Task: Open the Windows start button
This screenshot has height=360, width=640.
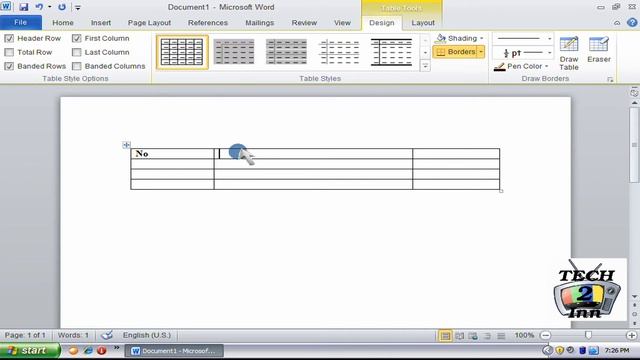Action: click(30, 350)
